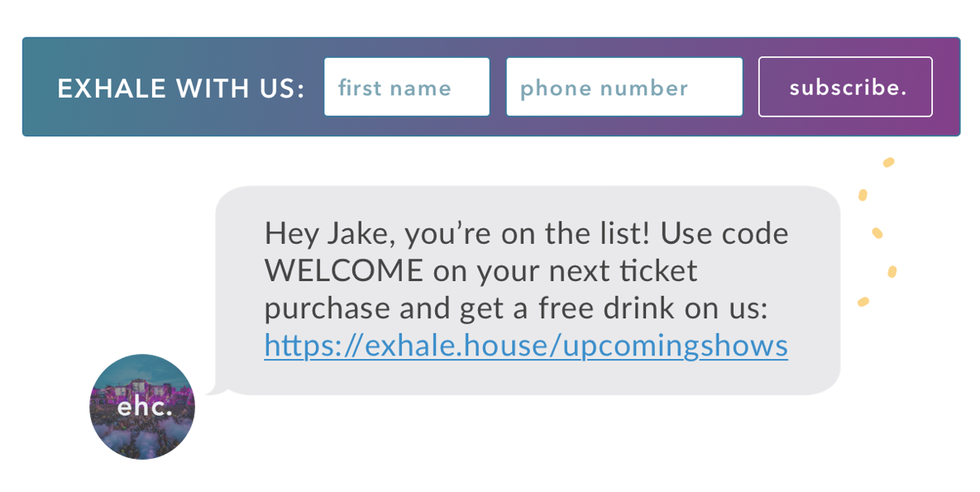
Task: Click the WELCOME promo code word
Action: 344,271
